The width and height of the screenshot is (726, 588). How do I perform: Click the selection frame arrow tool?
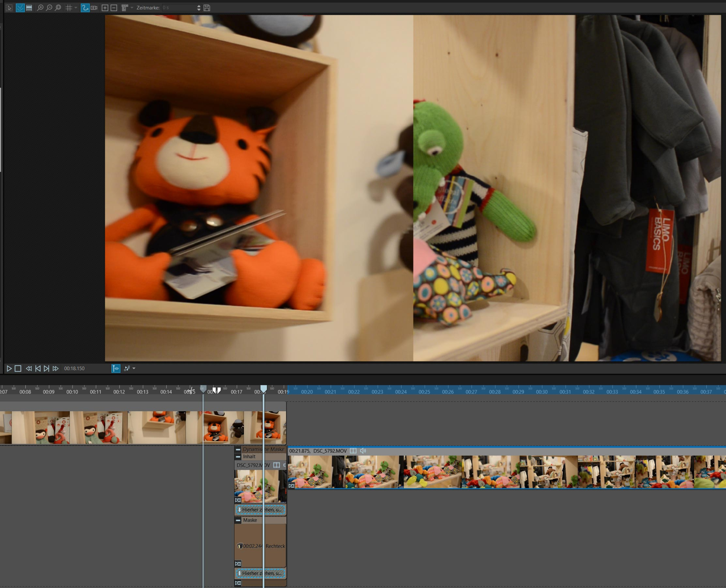(x=9, y=8)
